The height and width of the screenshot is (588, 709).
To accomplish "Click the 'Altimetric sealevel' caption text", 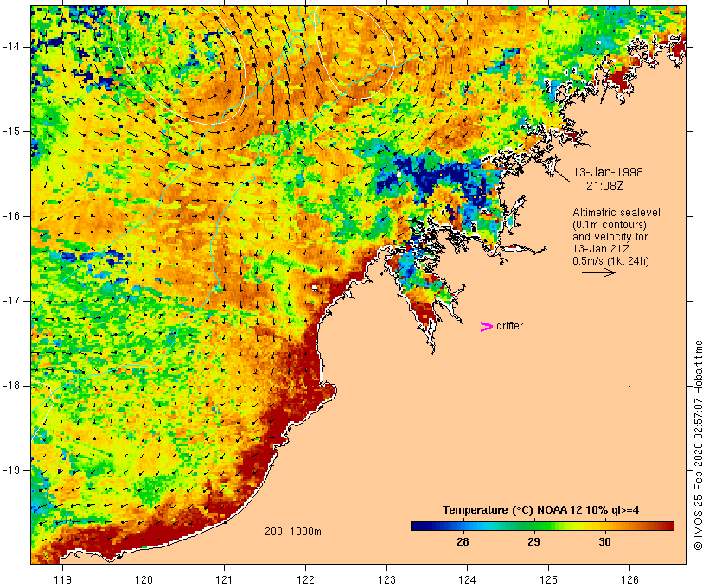I will [x=616, y=213].
